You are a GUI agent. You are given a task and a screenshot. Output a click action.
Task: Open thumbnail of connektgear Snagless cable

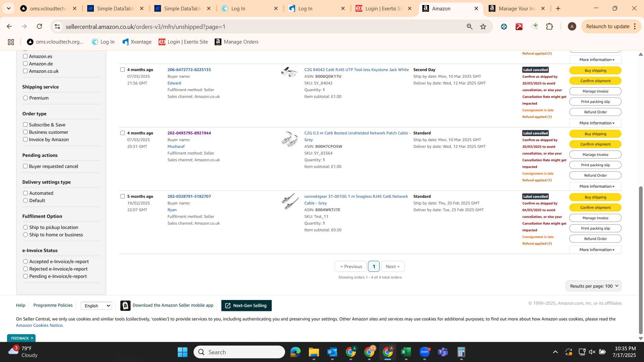pyautogui.click(x=290, y=201)
